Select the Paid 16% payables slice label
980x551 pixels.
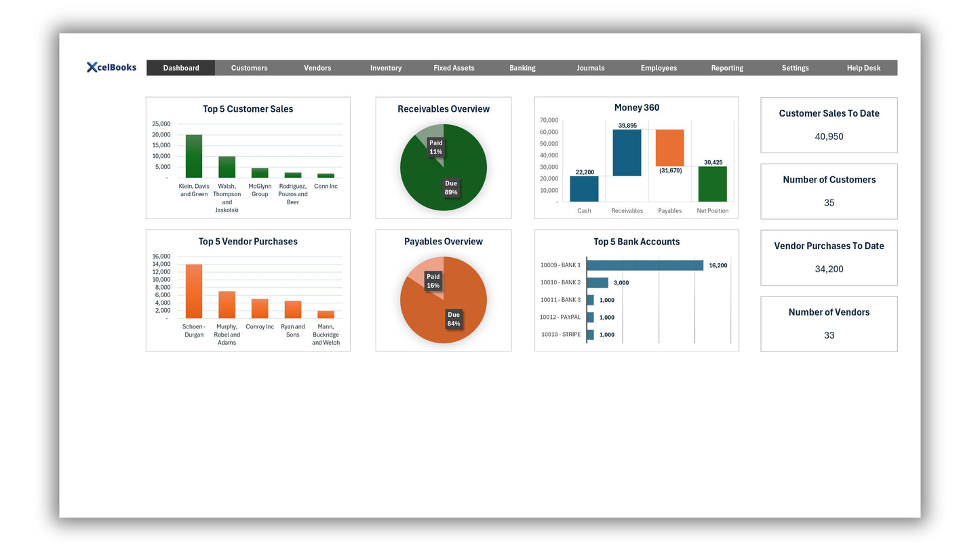coord(433,281)
